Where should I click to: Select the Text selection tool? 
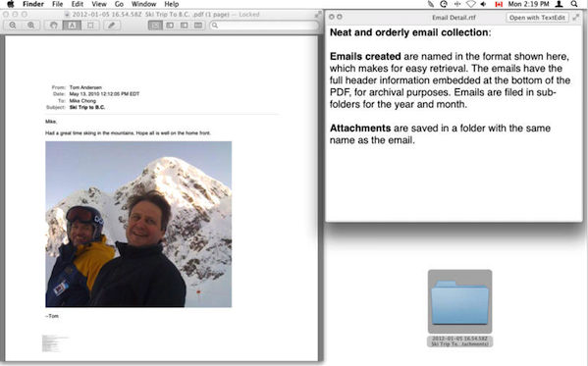click(x=72, y=26)
